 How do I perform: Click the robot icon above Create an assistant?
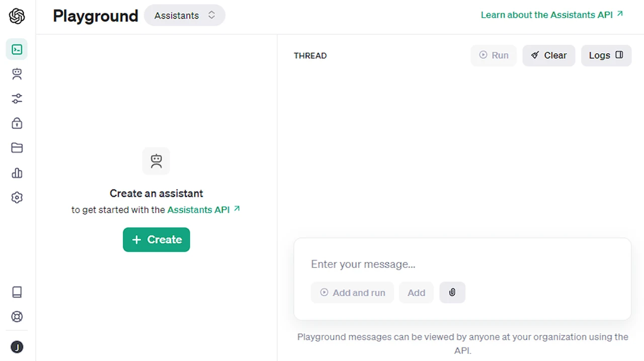(x=156, y=161)
